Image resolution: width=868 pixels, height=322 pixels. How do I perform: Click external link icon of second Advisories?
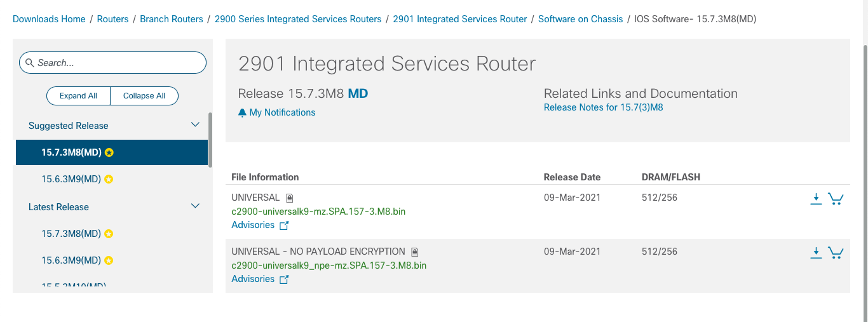tap(284, 279)
